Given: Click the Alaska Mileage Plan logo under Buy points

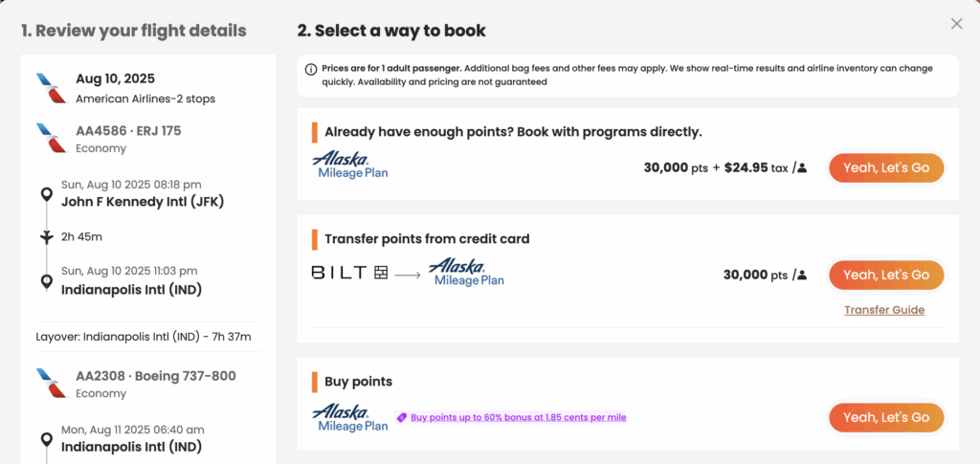Looking at the screenshot, I should coord(350,418).
